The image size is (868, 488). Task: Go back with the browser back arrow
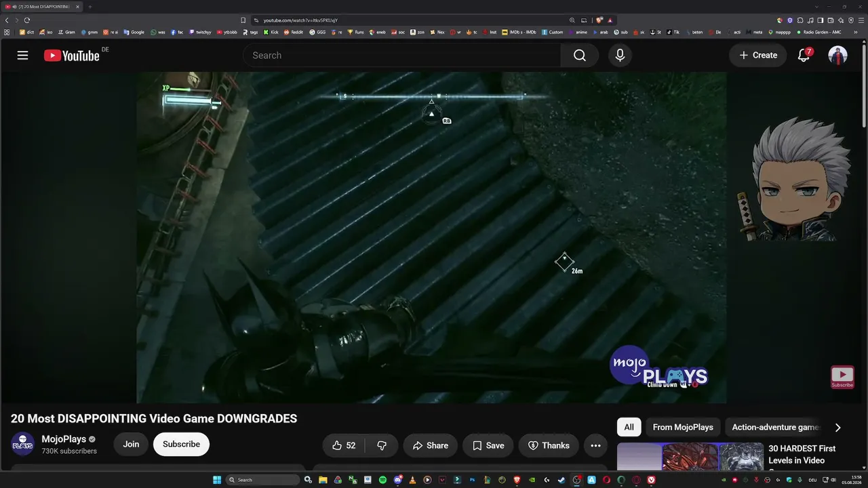(7, 20)
